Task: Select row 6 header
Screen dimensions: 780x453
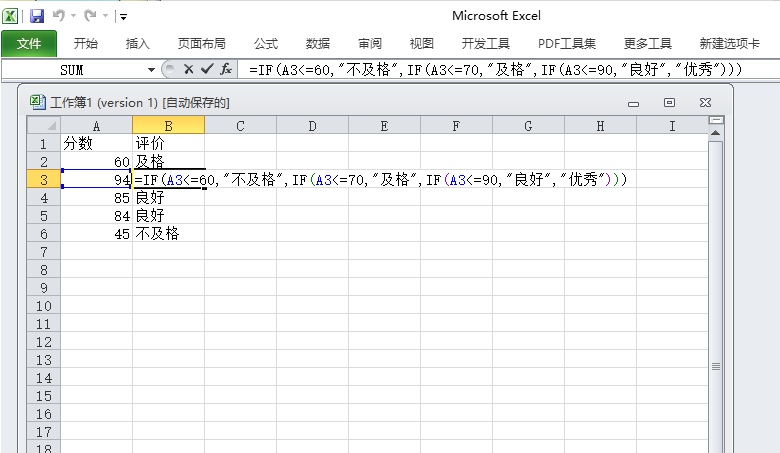Action: tap(44, 234)
